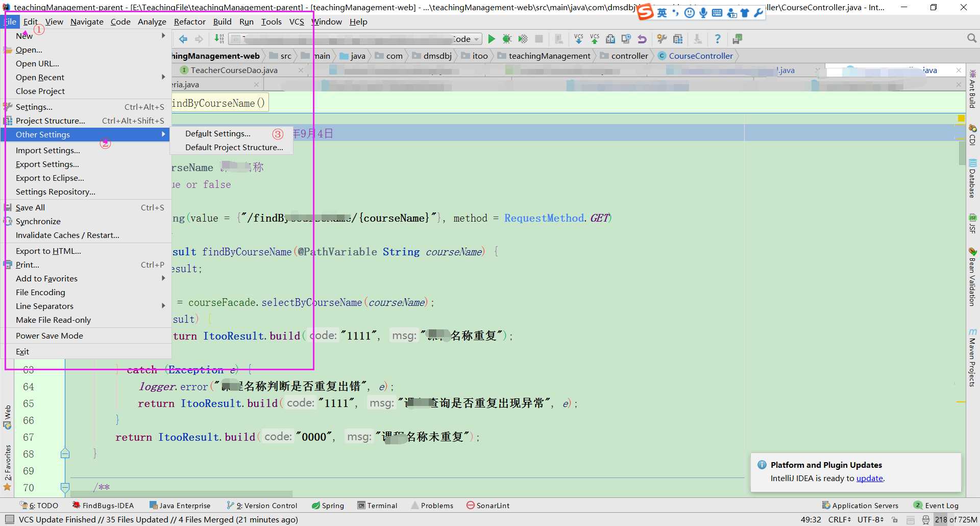Click the Make Project build icon
The image size is (980, 526).
219,39
